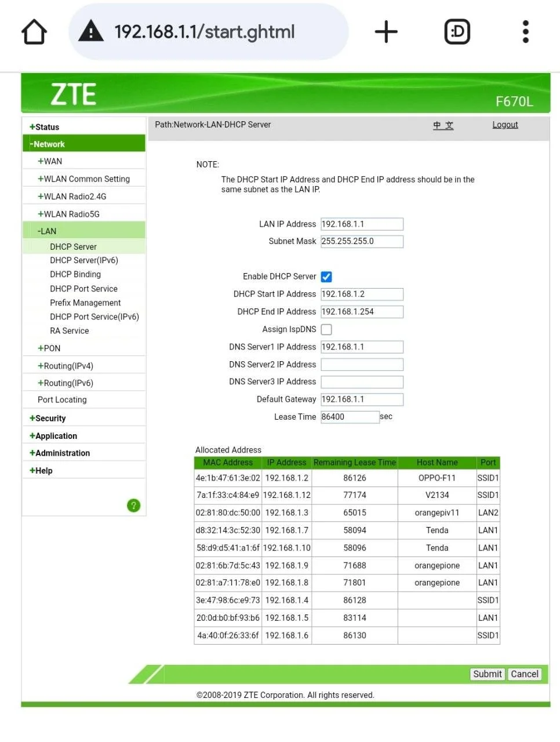This screenshot has width=560, height=742.
Task: Open the tab switcher icon
Action: pyautogui.click(x=457, y=31)
